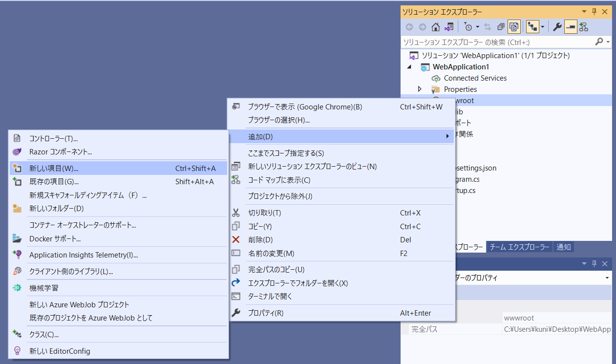Click Home icon in Solution Explorer toolbar
The height and width of the screenshot is (364, 616).
coord(435,27)
